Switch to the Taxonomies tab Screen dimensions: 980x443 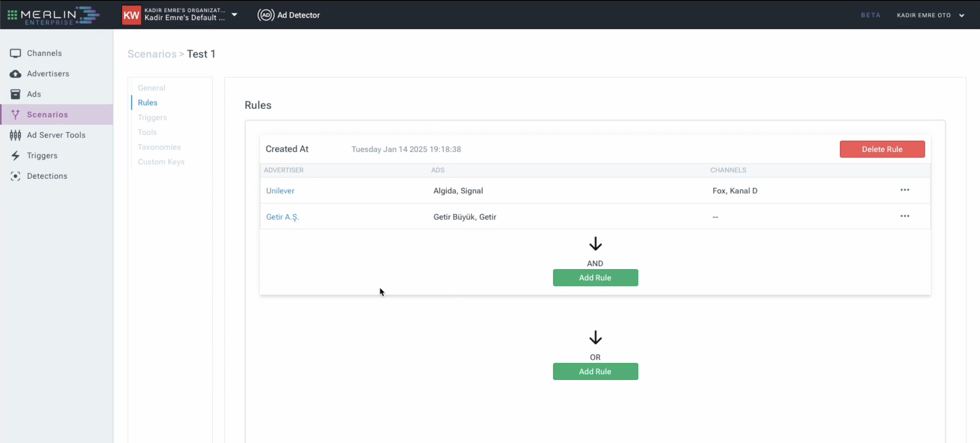tap(159, 147)
